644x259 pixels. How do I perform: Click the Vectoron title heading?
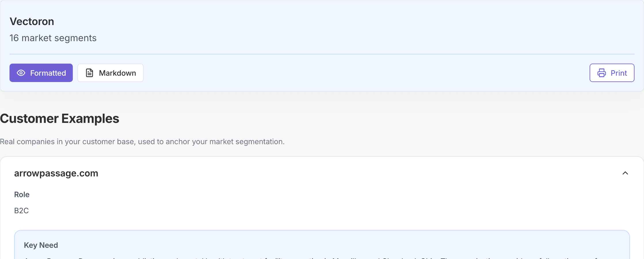[32, 21]
